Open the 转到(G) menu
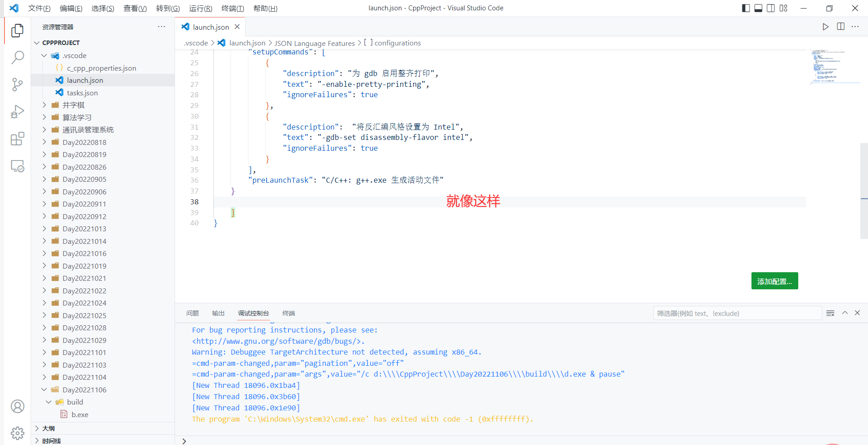 (168, 8)
